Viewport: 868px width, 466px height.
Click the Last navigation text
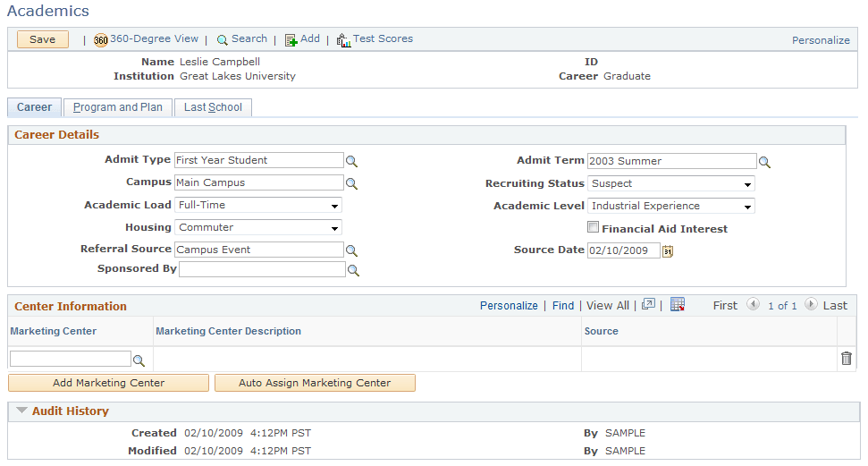point(835,306)
